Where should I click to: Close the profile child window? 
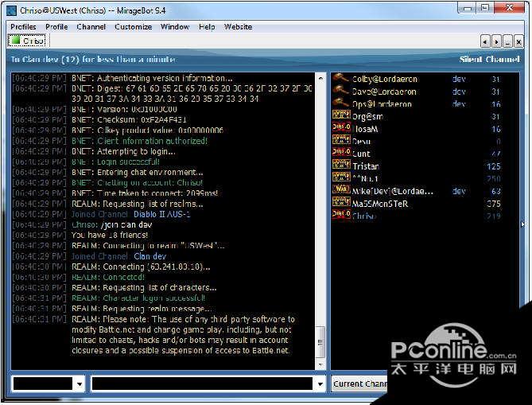518,42
